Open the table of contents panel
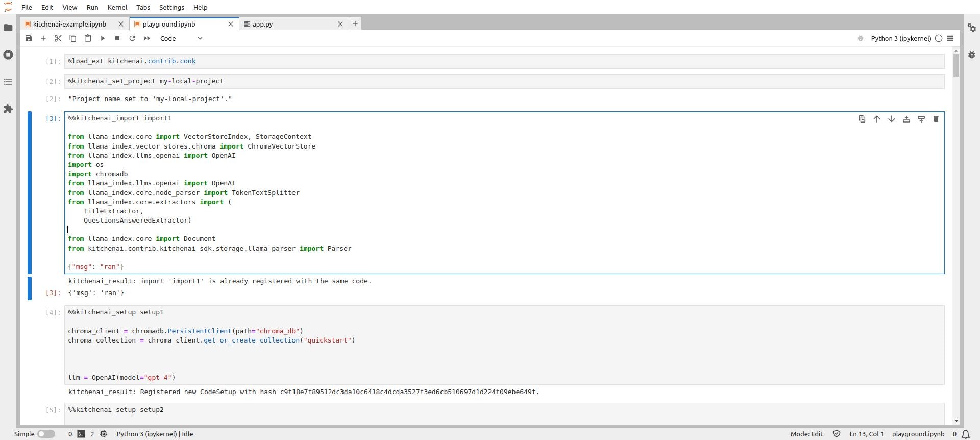This screenshot has width=980, height=440. pos(8,82)
